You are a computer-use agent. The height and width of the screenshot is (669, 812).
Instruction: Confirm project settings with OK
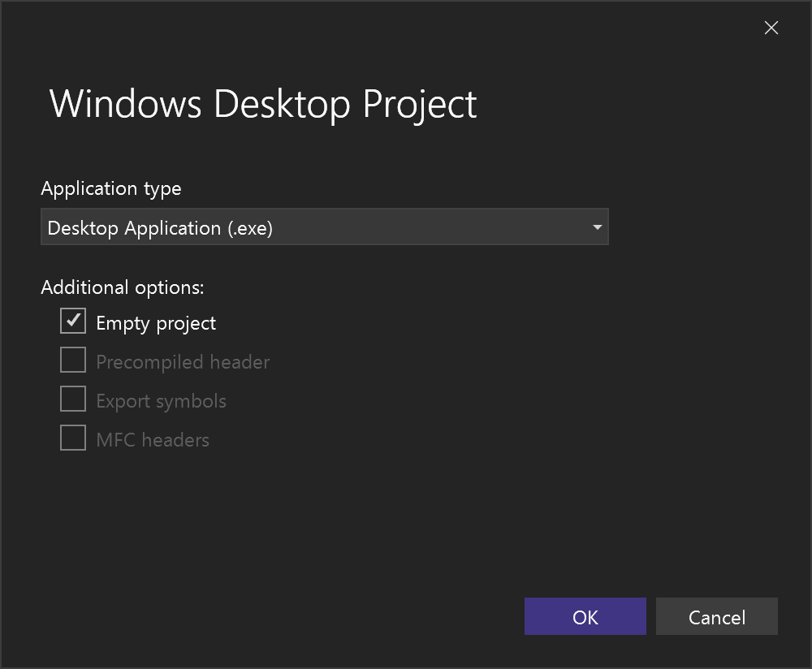tap(585, 617)
